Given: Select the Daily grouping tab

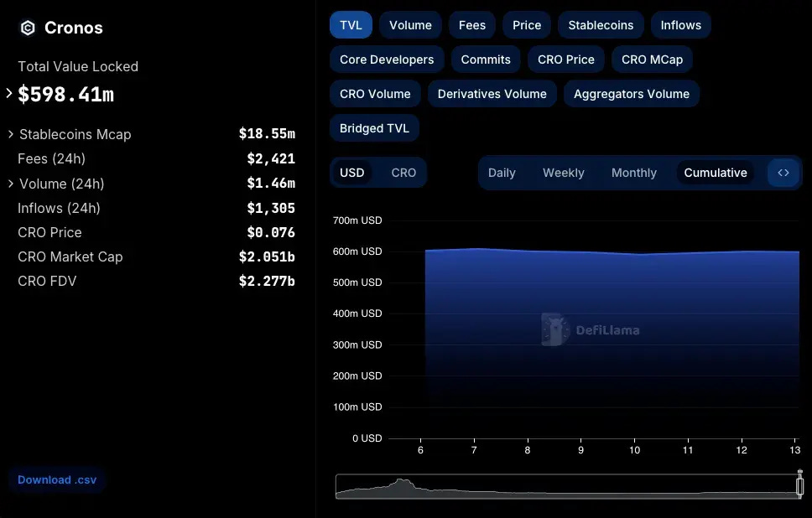Looking at the screenshot, I should pos(502,173).
